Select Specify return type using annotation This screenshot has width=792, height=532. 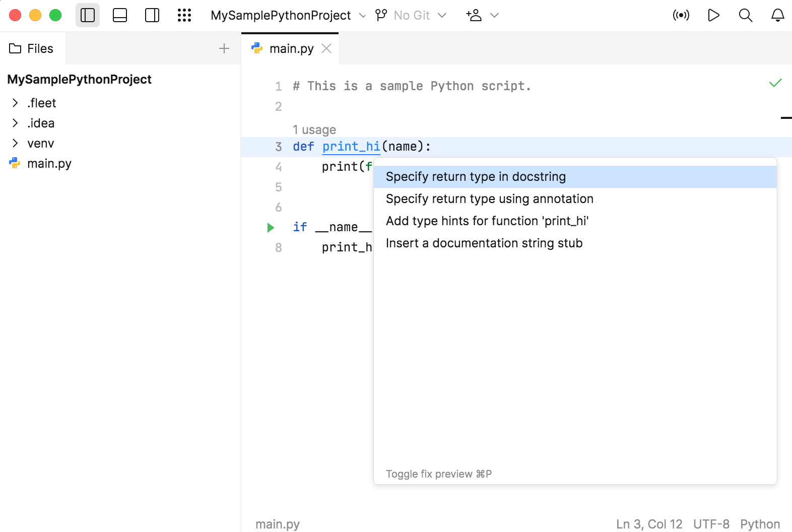[x=489, y=198]
